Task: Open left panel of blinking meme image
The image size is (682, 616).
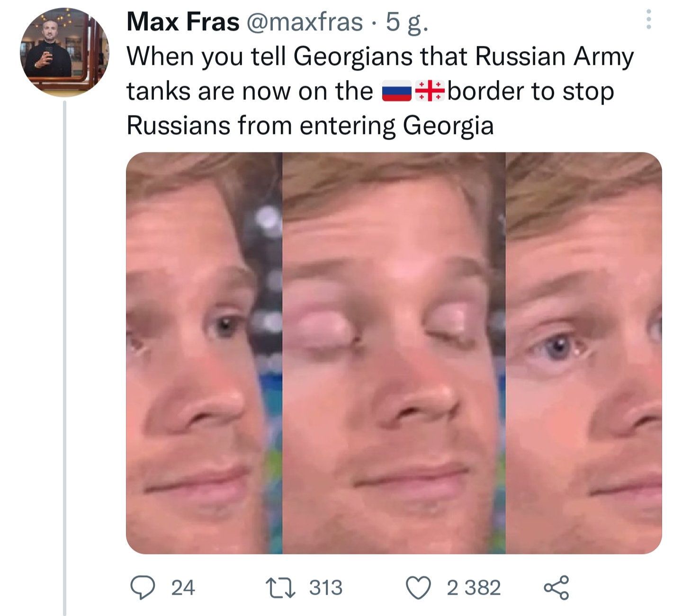Action: coord(204,353)
